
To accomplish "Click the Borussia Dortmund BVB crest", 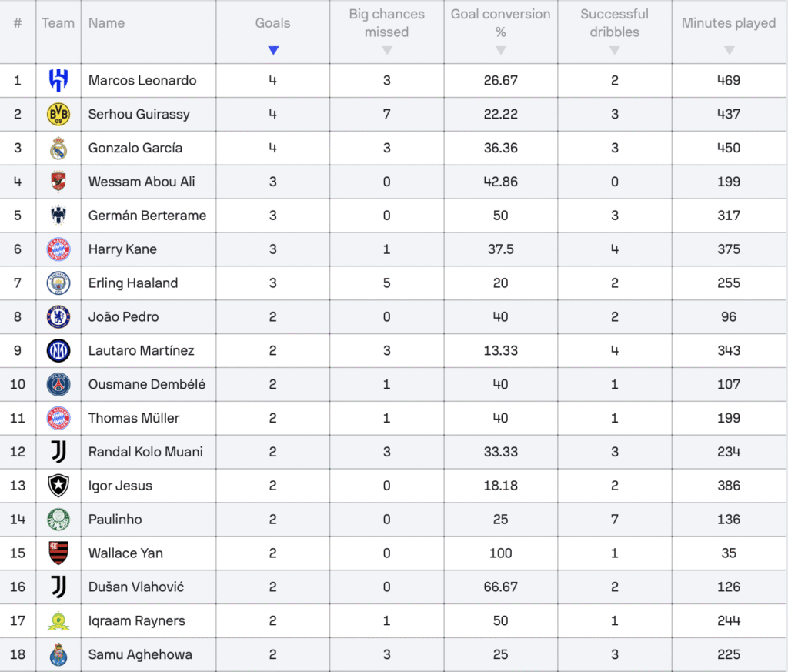I will (58, 115).
